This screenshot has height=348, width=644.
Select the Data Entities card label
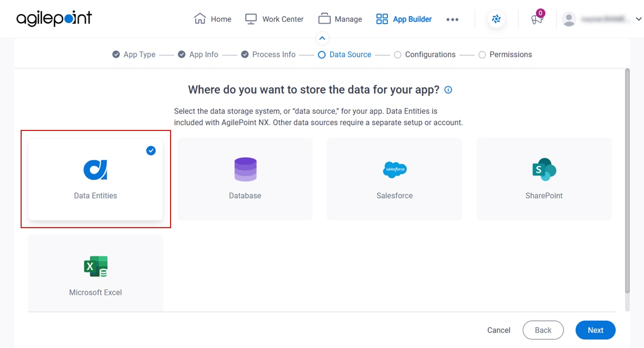[x=96, y=195]
